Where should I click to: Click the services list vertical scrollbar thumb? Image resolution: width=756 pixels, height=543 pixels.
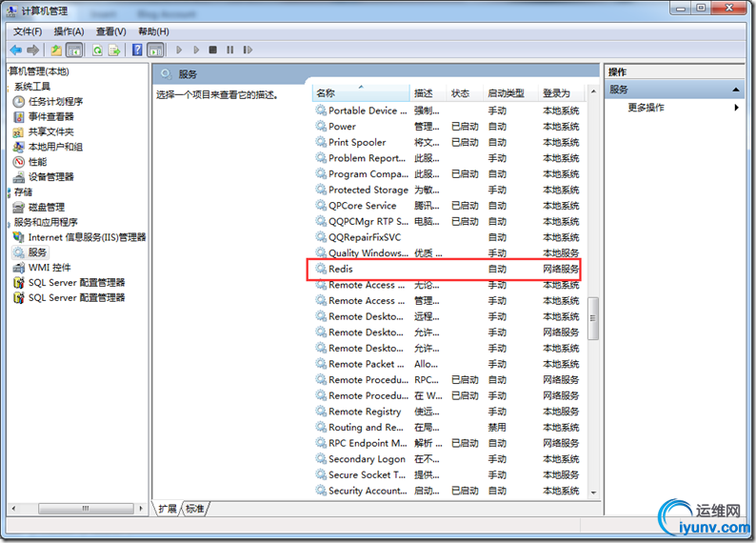pyautogui.click(x=593, y=318)
